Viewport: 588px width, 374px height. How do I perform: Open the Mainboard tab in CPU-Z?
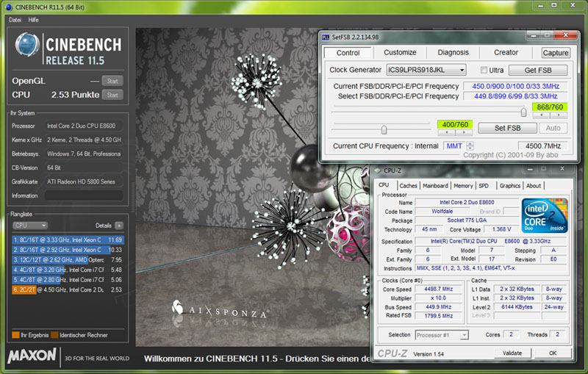tap(435, 185)
